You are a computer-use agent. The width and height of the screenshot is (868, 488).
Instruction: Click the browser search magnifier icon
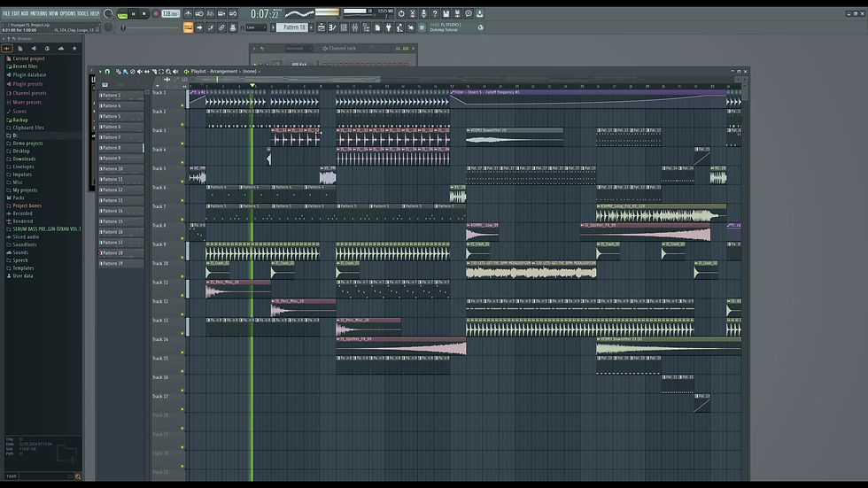(x=78, y=476)
